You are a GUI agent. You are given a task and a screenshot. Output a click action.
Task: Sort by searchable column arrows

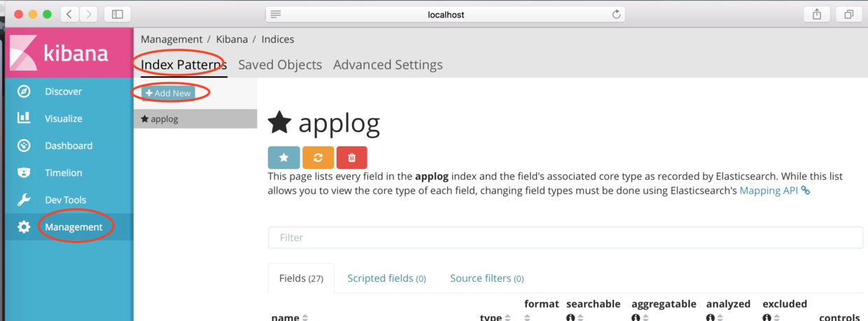point(580,318)
